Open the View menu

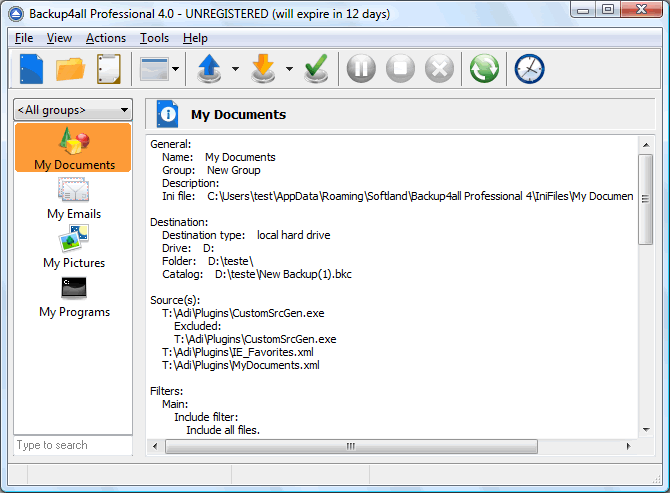click(59, 38)
